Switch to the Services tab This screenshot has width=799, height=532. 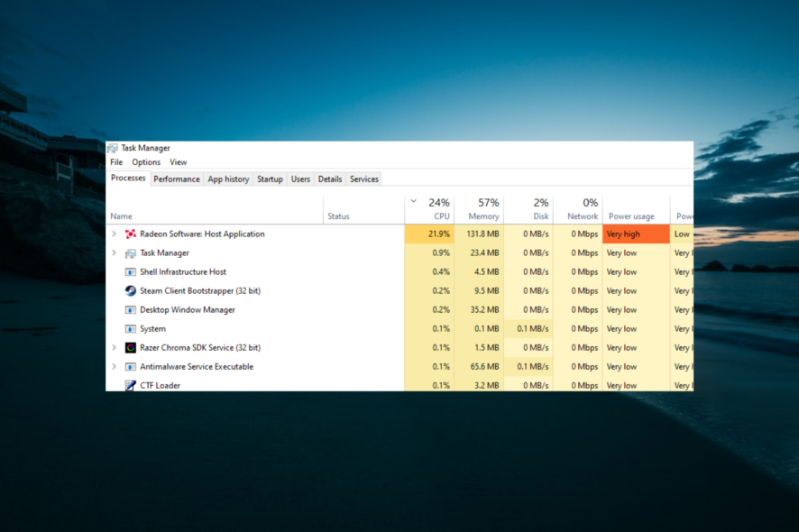tap(364, 179)
